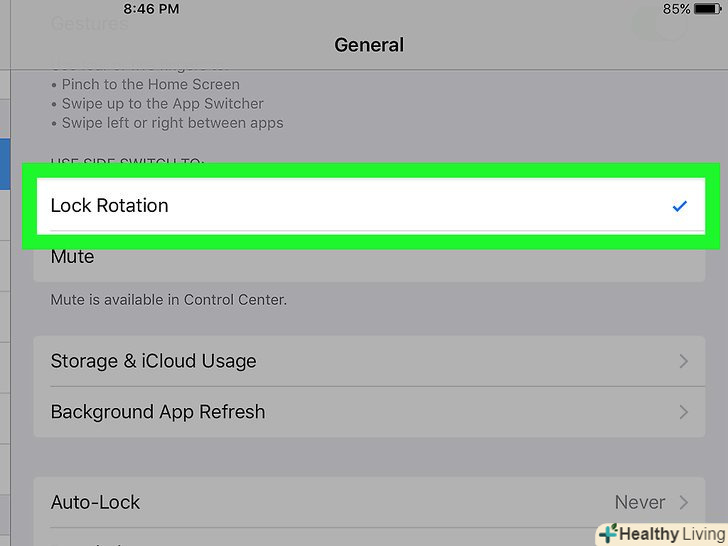Select Mute for side switch
This screenshot has width=728, height=546.
click(73, 257)
